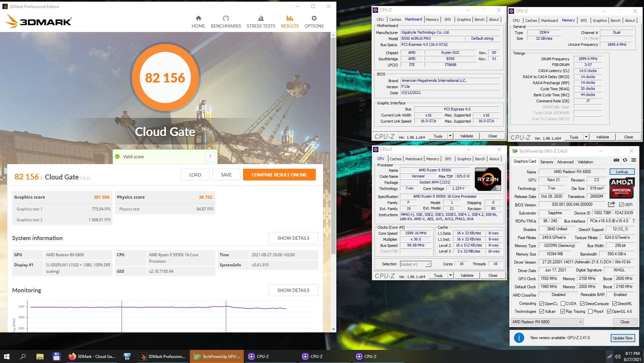This screenshot has width=644, height=363.
Task: Open Sensors tab in GPU-Z
Action: pos(546,162)
